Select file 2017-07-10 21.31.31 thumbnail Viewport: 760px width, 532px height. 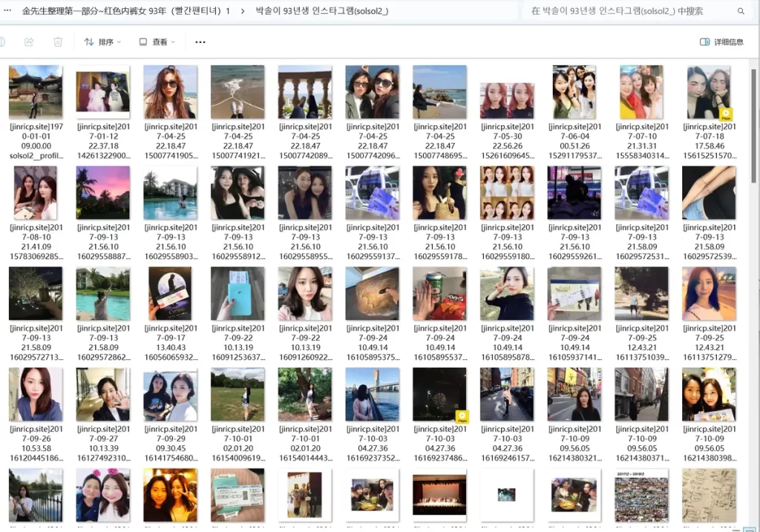pyautogui.click(x=641, y=92)
